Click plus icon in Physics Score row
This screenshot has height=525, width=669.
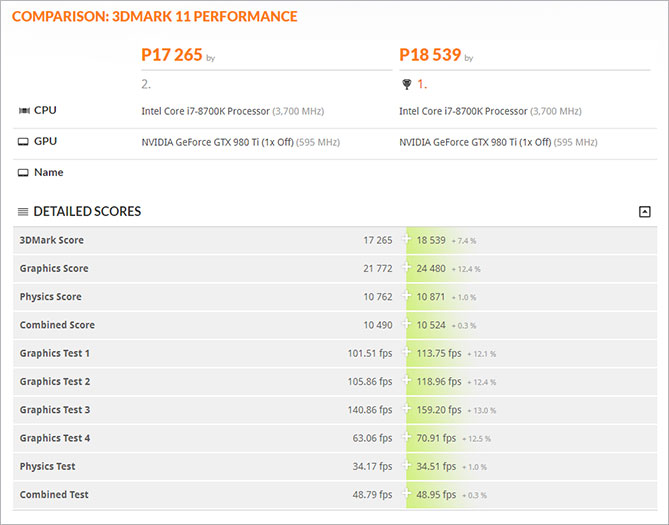[x=407, y=295]
